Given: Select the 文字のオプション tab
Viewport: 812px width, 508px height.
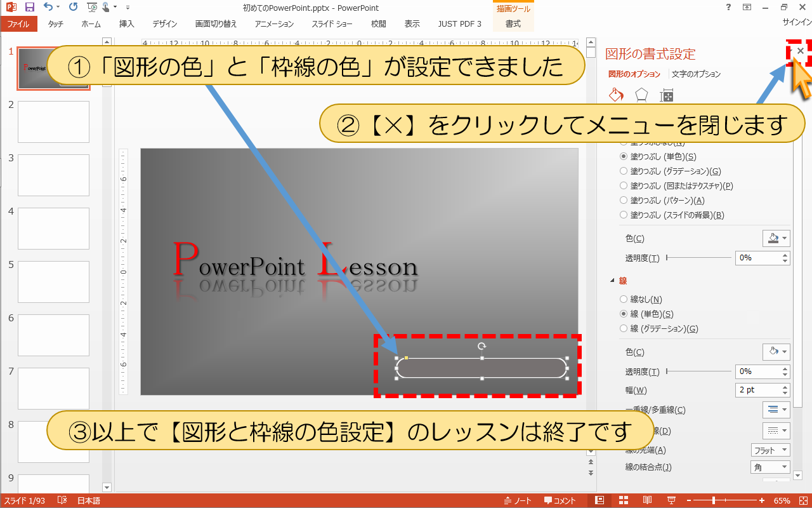Looking at the screenshot, I should click(x=696, y=74).
